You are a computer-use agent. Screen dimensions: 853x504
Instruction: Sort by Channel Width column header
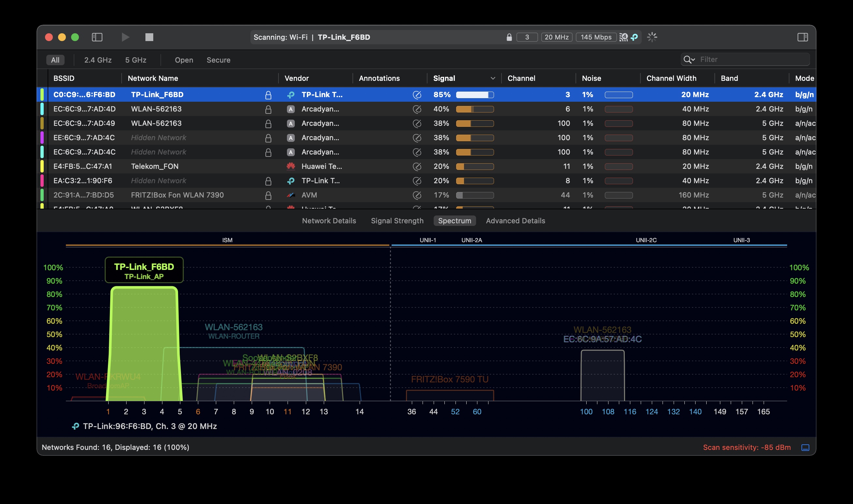671,78
